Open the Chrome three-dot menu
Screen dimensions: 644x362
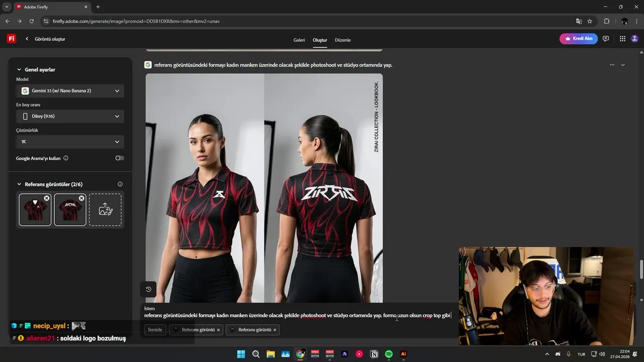pyautogui.click(x=637, y=21)
